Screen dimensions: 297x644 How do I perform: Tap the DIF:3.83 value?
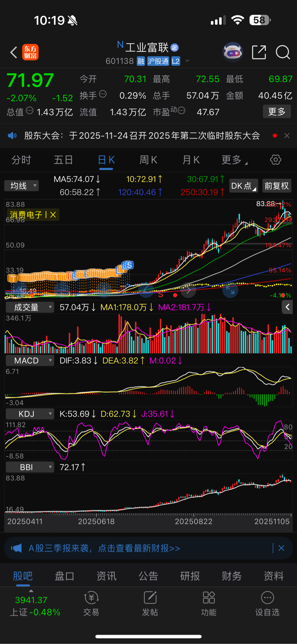pyautogui.click(x=78, y=360)
